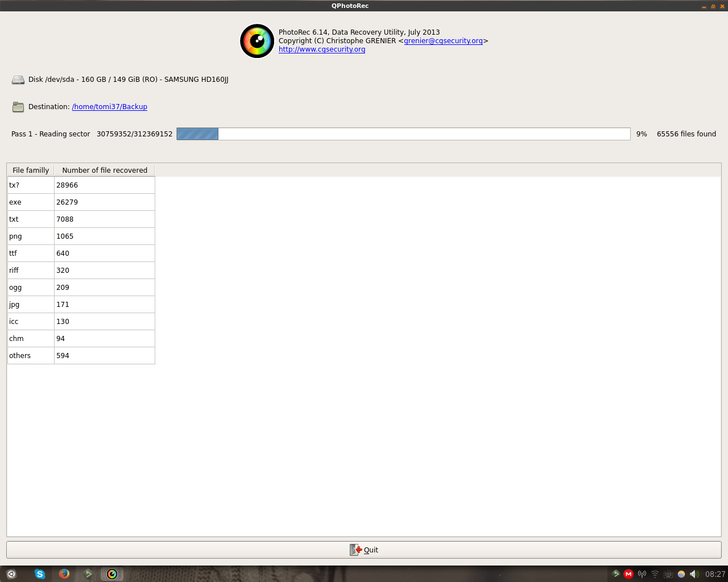Image resolution: width=728 pixels, height=582 pixels.
Task: Open the http://www.cgsecurity.org website link
Action: coord(322,49)
